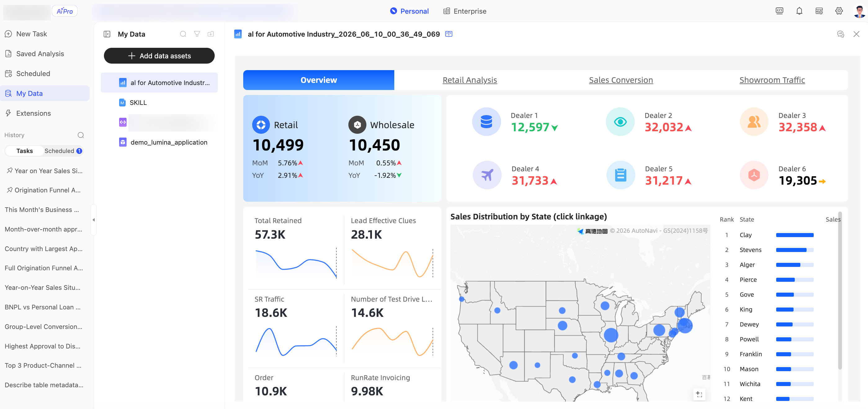Screen dimensions: 868x409
Task: Click the Clay sales bar
Action: pyautogui.click(x=794, y=235)
